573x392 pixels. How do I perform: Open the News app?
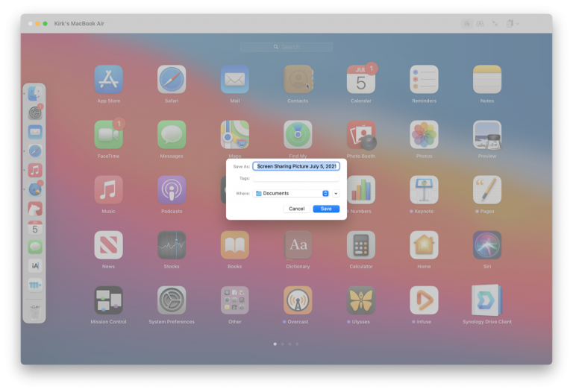point(108,245)
